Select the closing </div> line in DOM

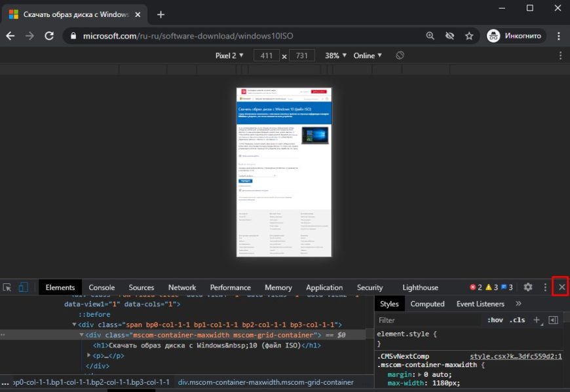(97, 366)
